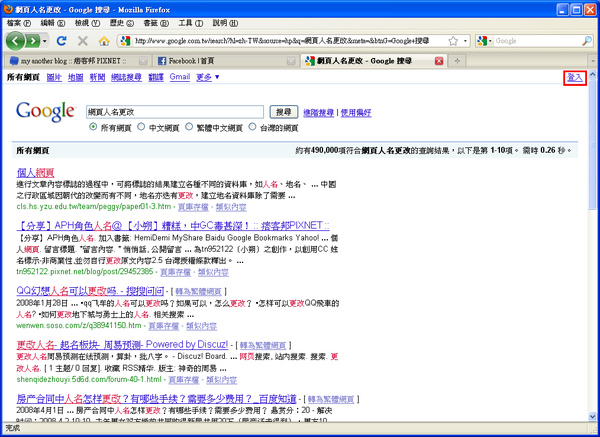Select the 中文網頁 radio button

tap(141, 127)
